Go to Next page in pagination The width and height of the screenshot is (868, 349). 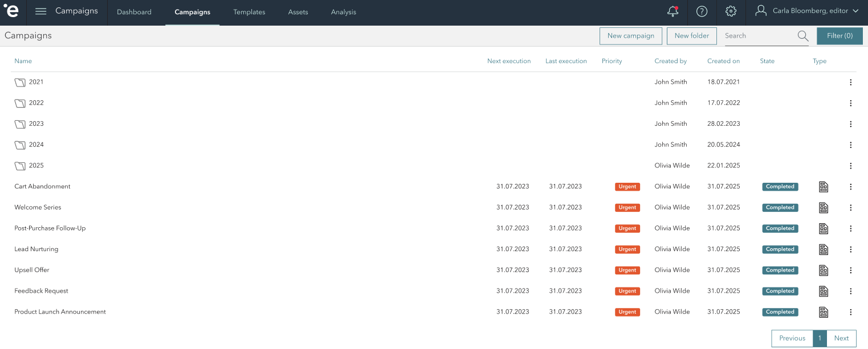tap(841, 338)
